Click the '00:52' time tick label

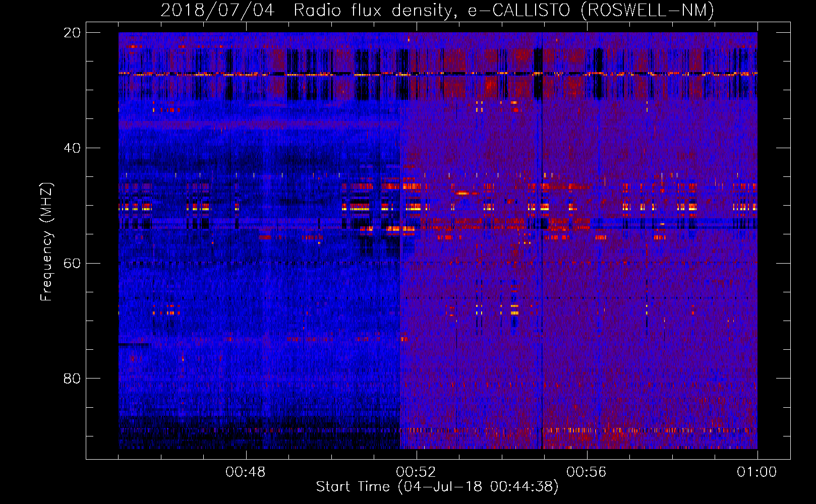point(416,472)
